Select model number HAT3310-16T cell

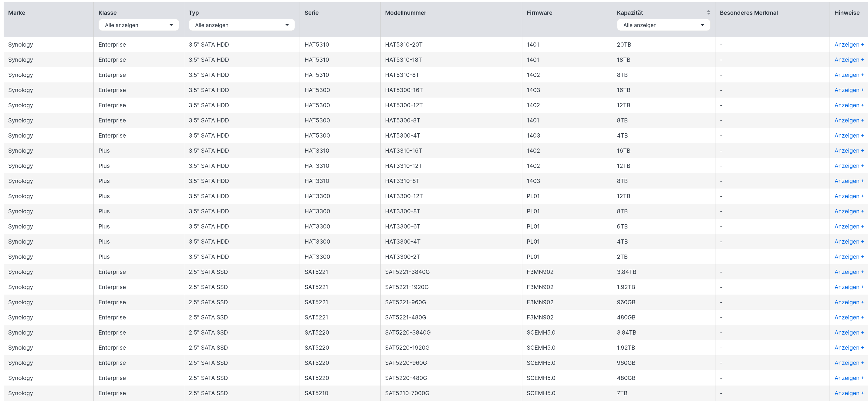403,151
